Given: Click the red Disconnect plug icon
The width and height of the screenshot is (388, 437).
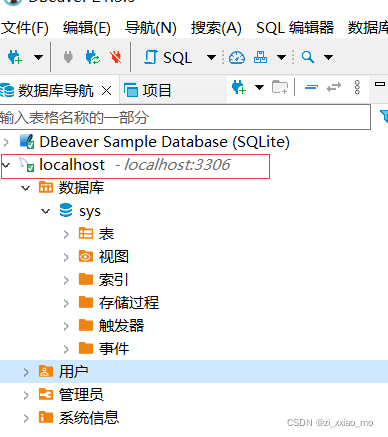Looking at the screenshot, I should click(116, 57).
